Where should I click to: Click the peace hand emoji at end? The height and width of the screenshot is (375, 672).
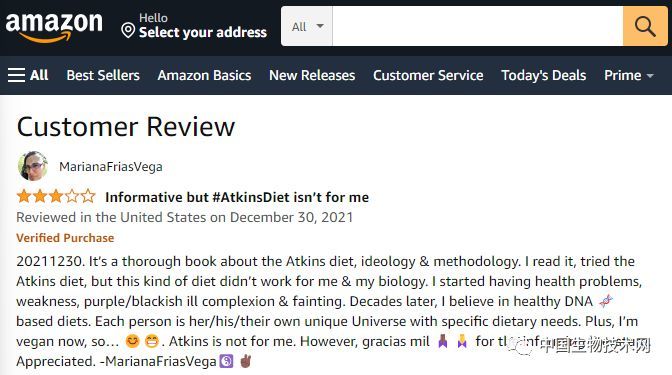coord(246,361)
